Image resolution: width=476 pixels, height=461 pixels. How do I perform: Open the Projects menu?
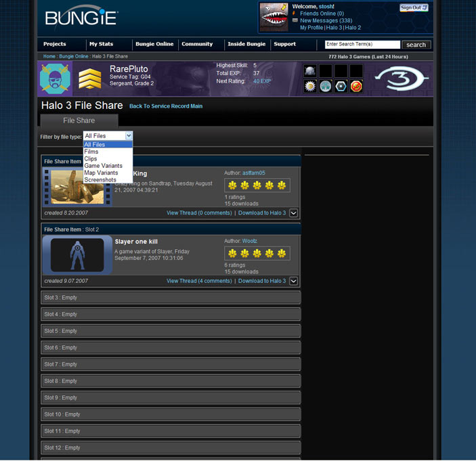pyautogui.click(x=55, y=44)
